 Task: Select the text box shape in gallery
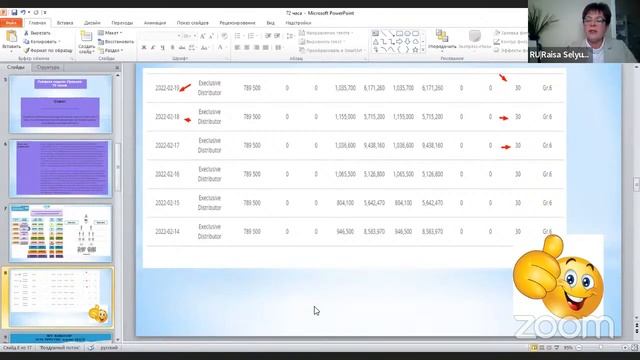coord(375,33)
